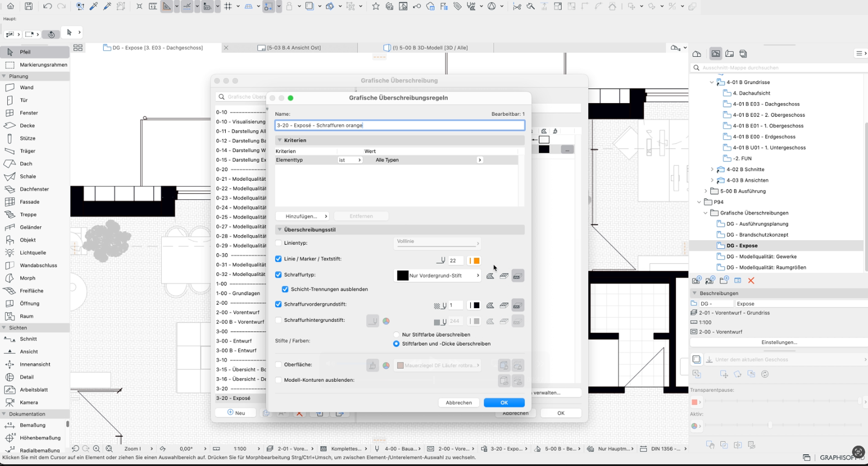The height and width of the screenshot is (466, 868).
Task: Uncheck the Schraffurtyp checkbox
Action: pyautogui.click(x=278, y=275)
